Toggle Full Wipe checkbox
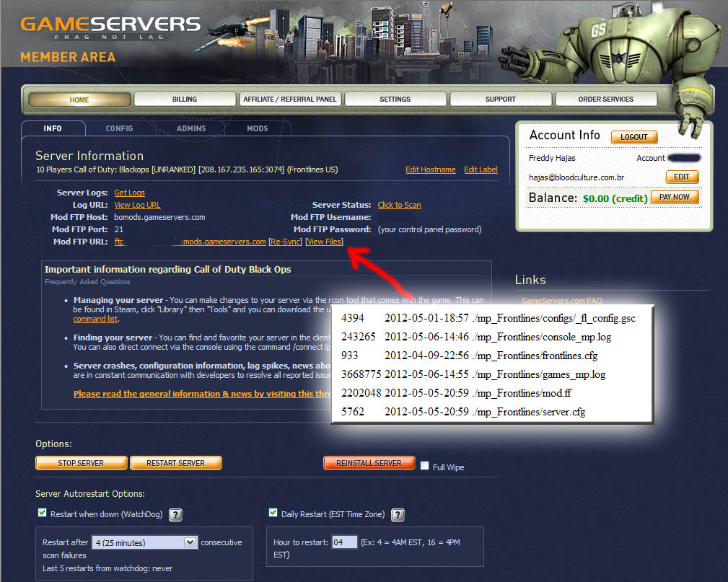This screenshot has width=728, height=582. click(x=424, y=465)
